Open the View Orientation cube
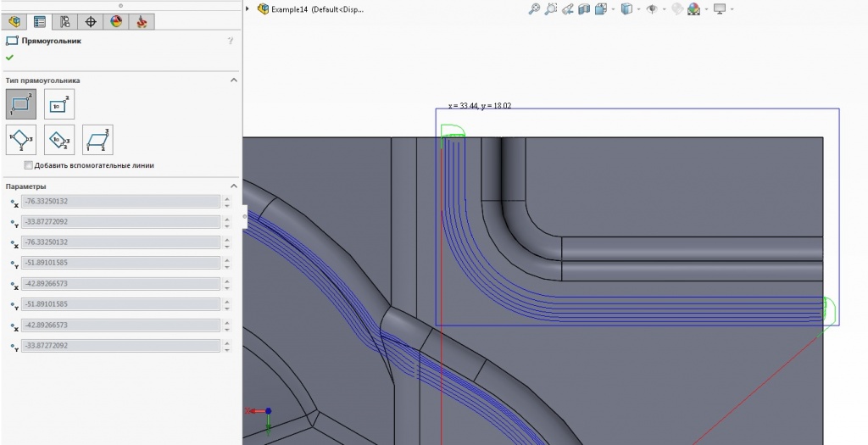 601,8
